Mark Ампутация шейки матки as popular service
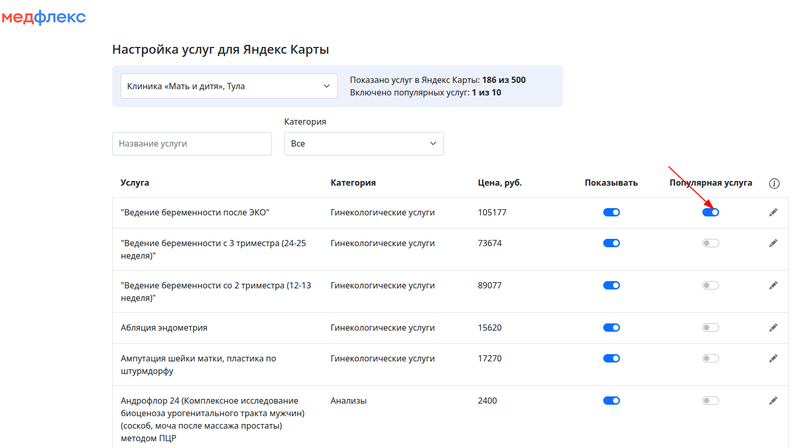 pos(710,358)
